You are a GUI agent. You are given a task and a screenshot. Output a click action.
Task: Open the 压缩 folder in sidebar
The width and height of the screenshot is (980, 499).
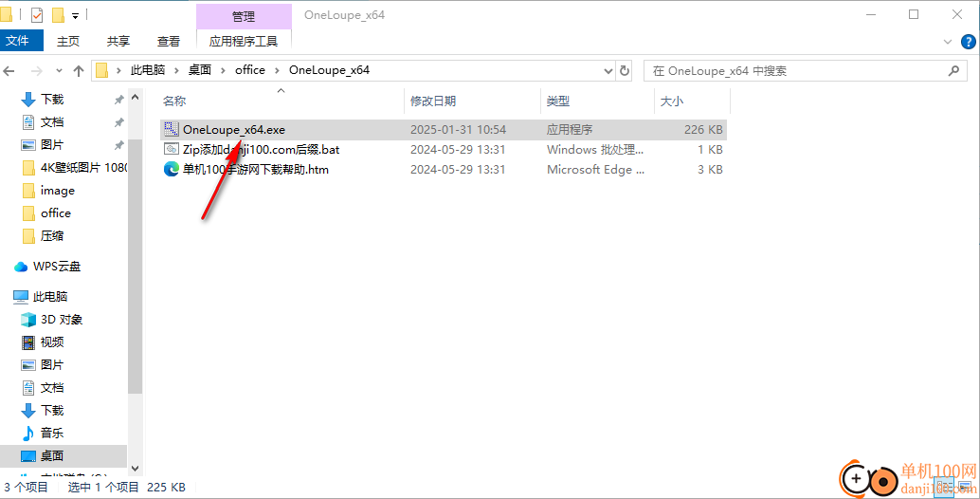click(52, 235)
